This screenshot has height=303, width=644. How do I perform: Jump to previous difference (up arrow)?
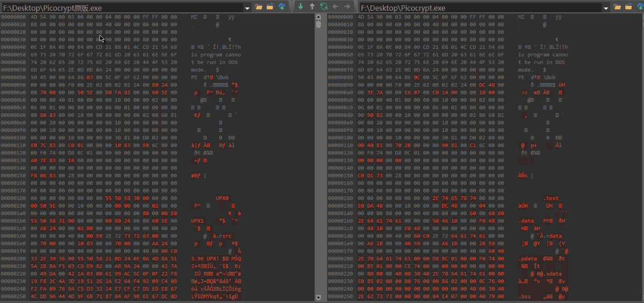pos(312,7)
